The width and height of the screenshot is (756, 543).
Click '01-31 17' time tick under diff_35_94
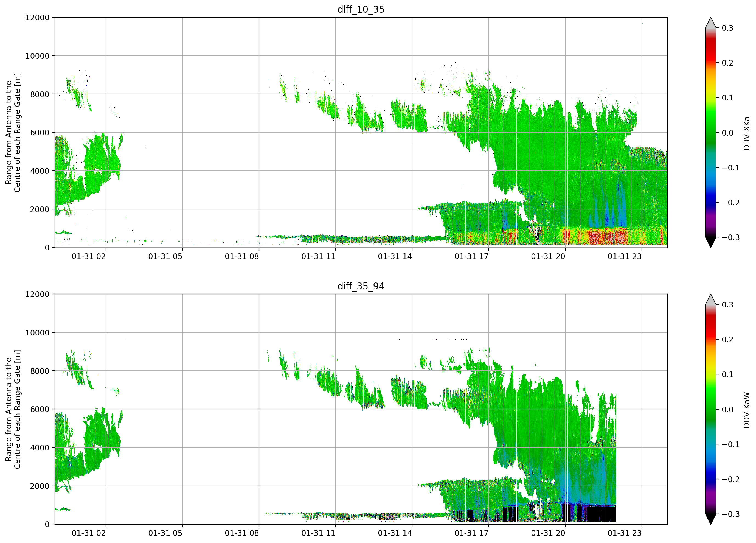coord(471,533)
